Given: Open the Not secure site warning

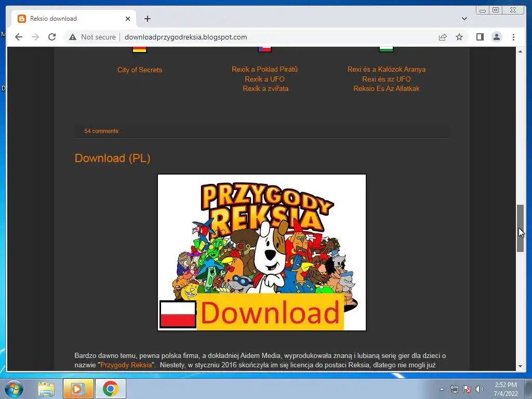Looking at the screenshot, I should pyautogui.click(x=92, y=37).
